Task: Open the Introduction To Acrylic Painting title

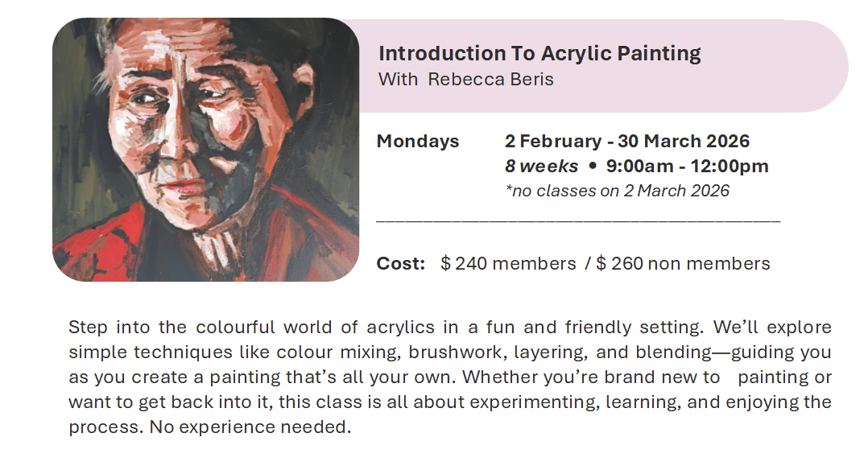Action: pyautogui.click(x=539, y=54)
